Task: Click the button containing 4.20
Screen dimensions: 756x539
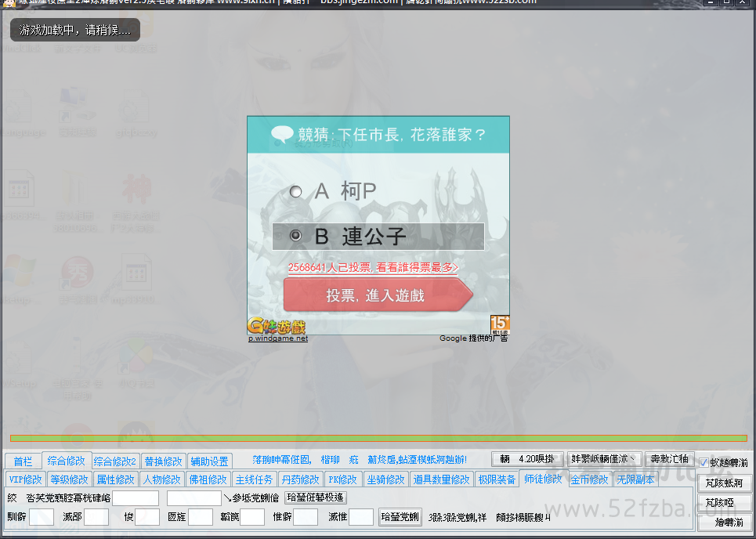Action: click(x=527, y=459)
